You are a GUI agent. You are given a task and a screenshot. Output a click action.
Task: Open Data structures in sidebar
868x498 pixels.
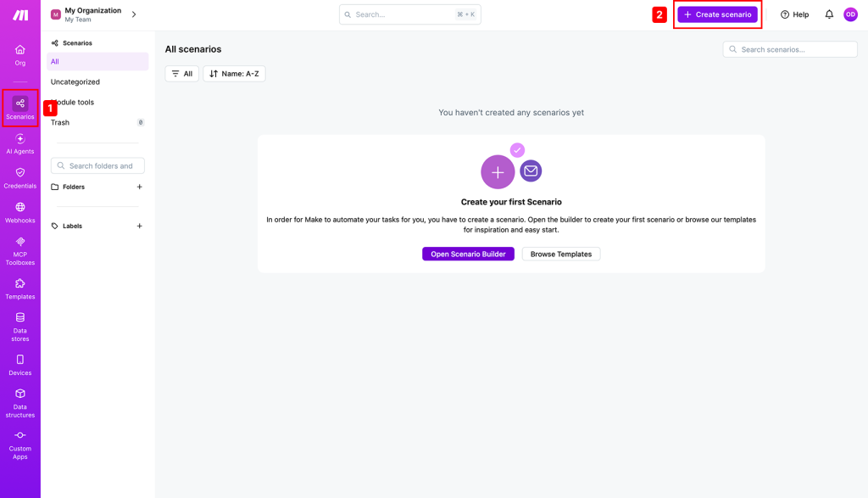click(20, 403)
